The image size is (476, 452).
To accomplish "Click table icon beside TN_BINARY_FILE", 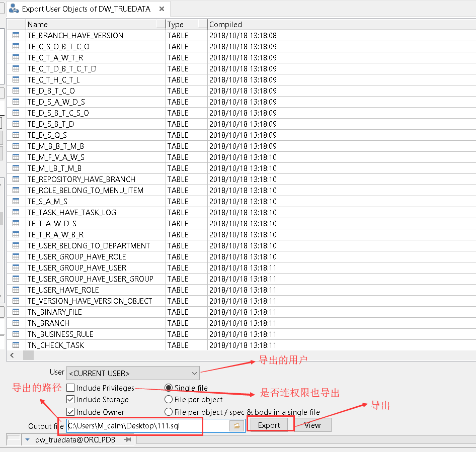I will 16,312.
